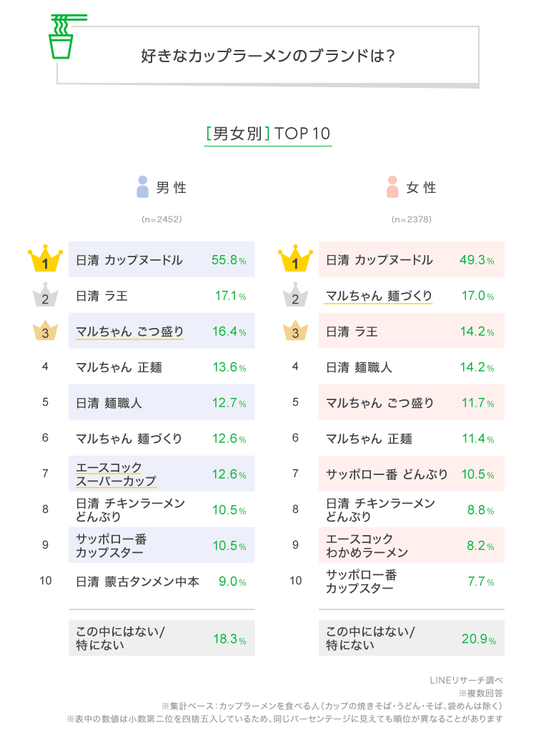The image size is (536, 743).
Task: Click the green cup noodle icon
Action: [x=68, y=36]
